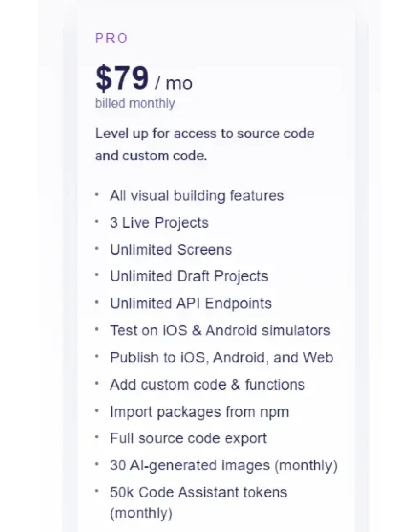The height and width of the screenshot is (532, 419).
Task: Click the $79 price amount
Action: coord(122,78)
